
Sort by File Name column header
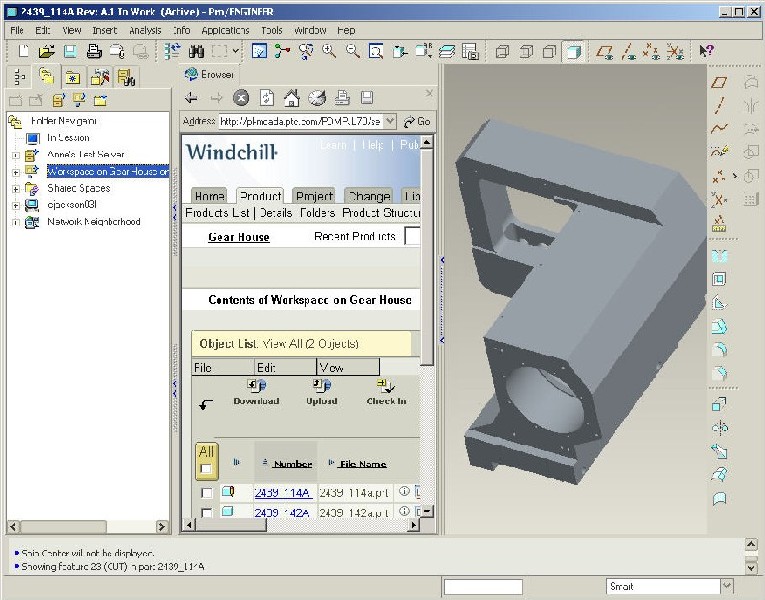click(363, 464)
